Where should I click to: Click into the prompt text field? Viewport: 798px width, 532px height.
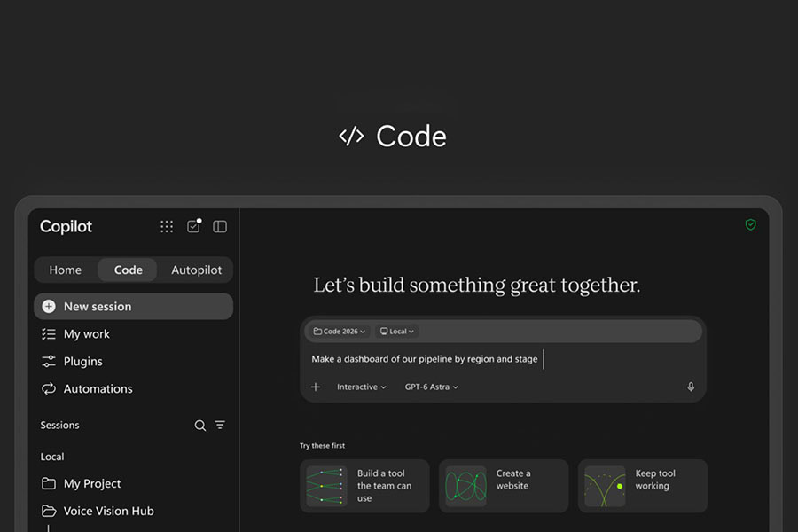(503, 359)
